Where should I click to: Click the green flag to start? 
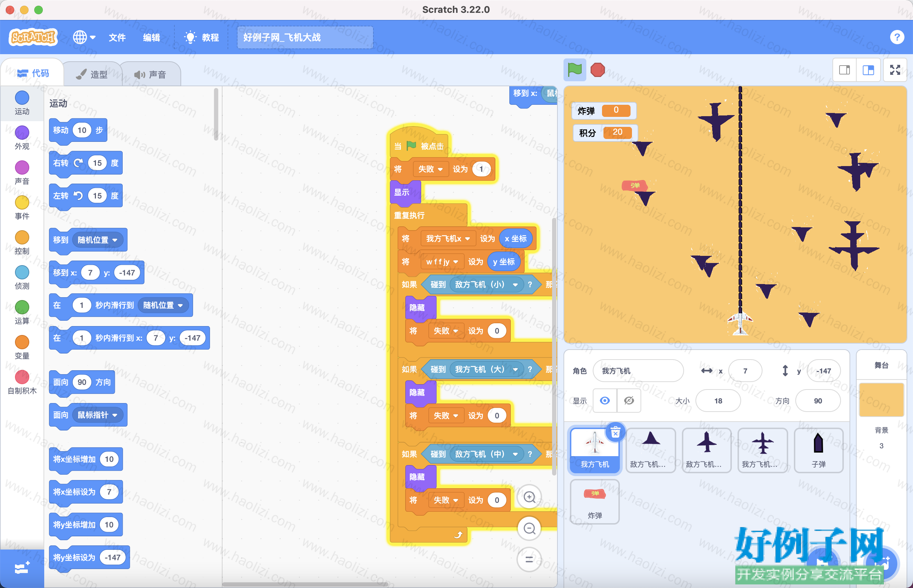click(575, 70)
